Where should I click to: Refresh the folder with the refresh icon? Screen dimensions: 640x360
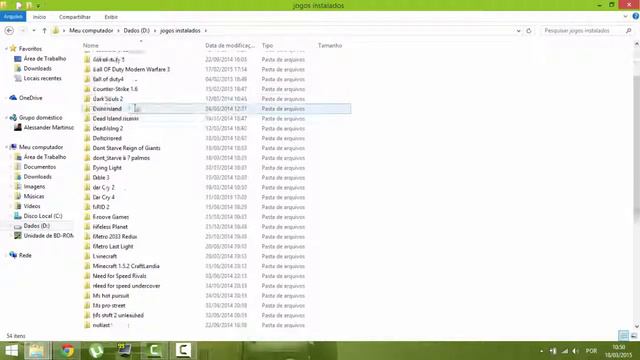529,31
